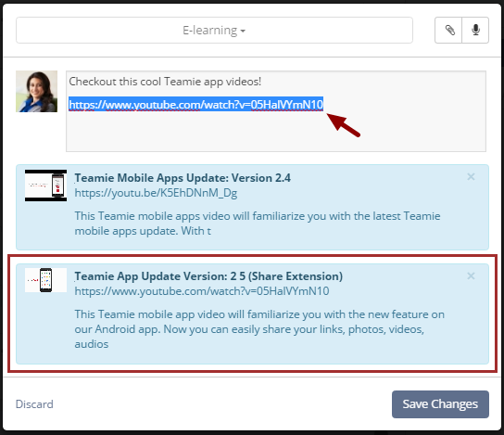Open thumbnail of Teamie Mobile Apps Update 2.4
The image size is (504, 435).
(46, 186)
